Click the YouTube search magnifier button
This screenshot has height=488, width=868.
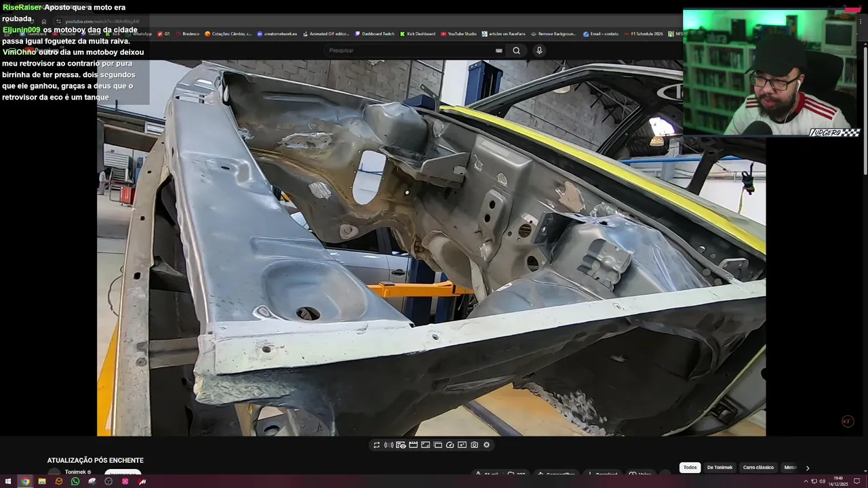516,50
